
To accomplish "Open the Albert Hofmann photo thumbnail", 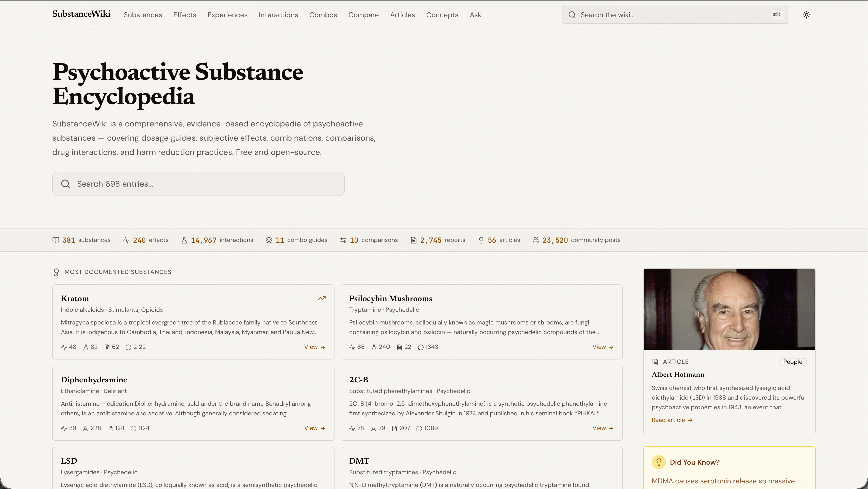I will 729,309.
